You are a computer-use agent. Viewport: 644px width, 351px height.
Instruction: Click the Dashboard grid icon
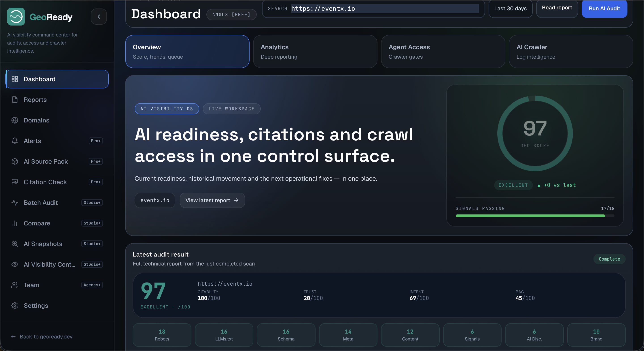pos(15,79)
